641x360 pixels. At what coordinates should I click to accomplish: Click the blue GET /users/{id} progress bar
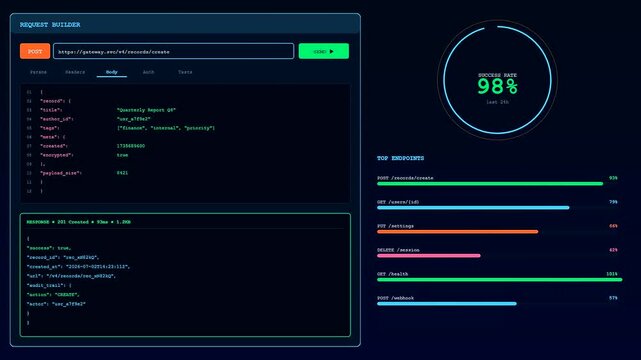[473, 208]
